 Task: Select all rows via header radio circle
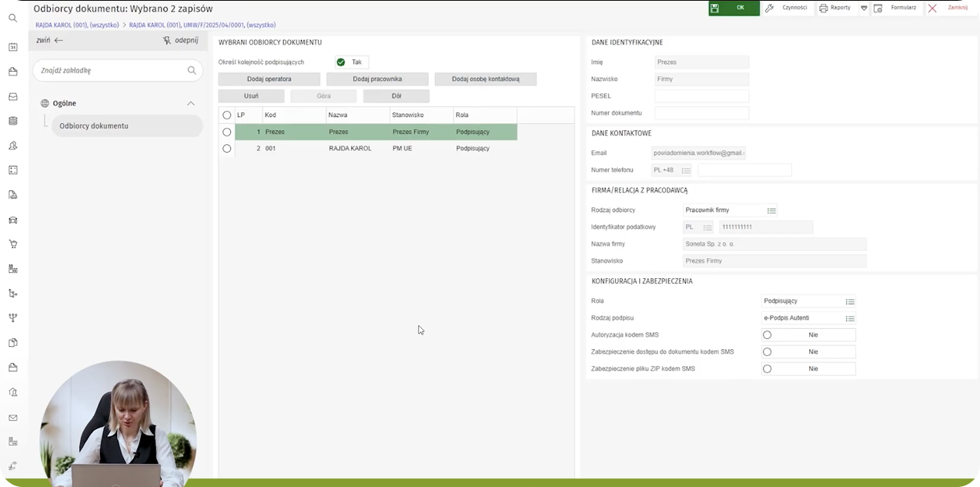pyautogui.click(x=226, y=115)
